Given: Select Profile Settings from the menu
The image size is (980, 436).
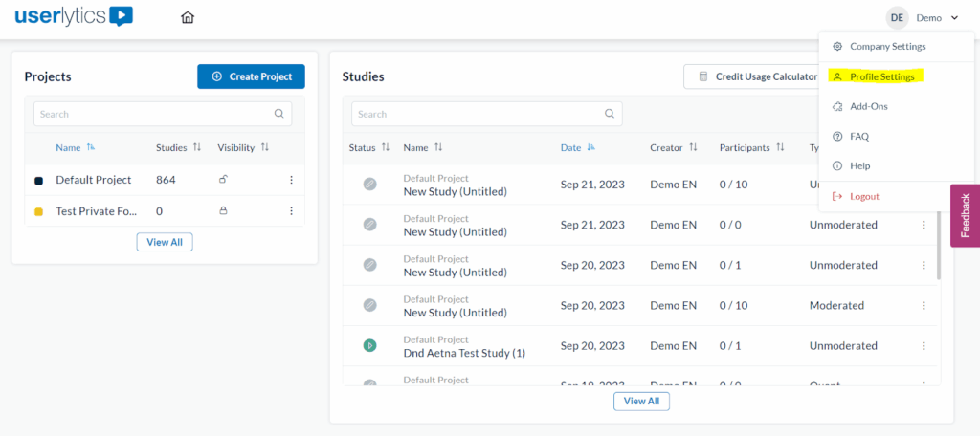Looking at the screenshot, I should (881, 76).
